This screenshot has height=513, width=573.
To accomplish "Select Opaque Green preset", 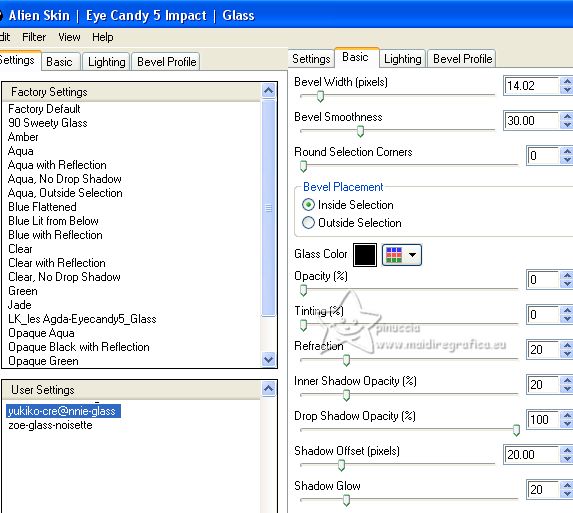I will click(43, 361).
